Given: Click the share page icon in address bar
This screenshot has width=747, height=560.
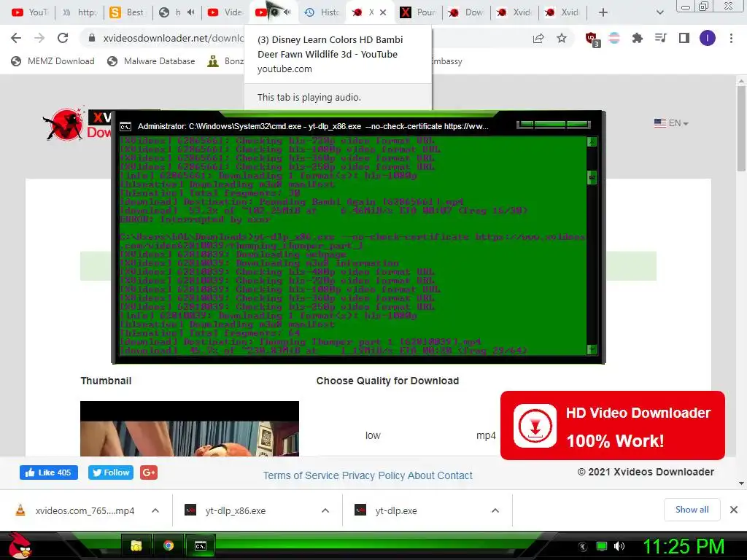Looking at the screenshot, I should tap(538, 38).
